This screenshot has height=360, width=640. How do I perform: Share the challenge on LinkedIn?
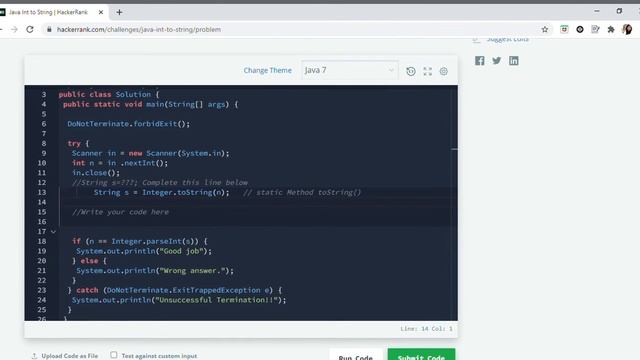513,61
